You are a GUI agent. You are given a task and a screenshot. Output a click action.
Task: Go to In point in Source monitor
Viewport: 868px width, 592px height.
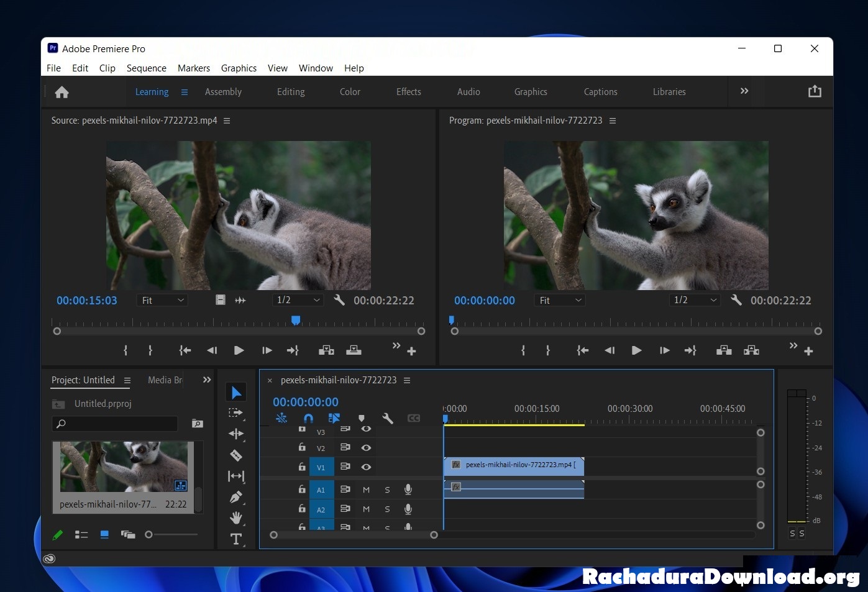tap(185, 350)
